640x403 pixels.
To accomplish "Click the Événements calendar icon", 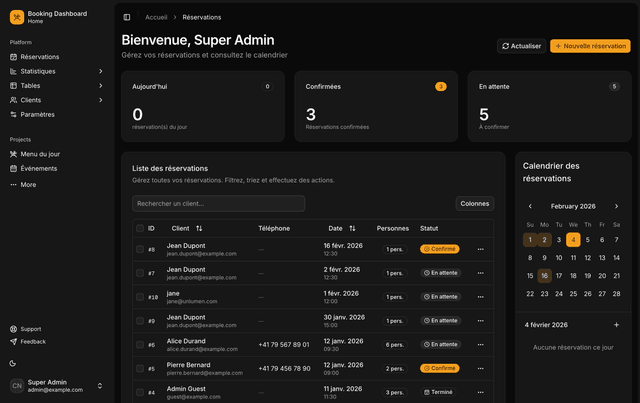I will (13, 168).
